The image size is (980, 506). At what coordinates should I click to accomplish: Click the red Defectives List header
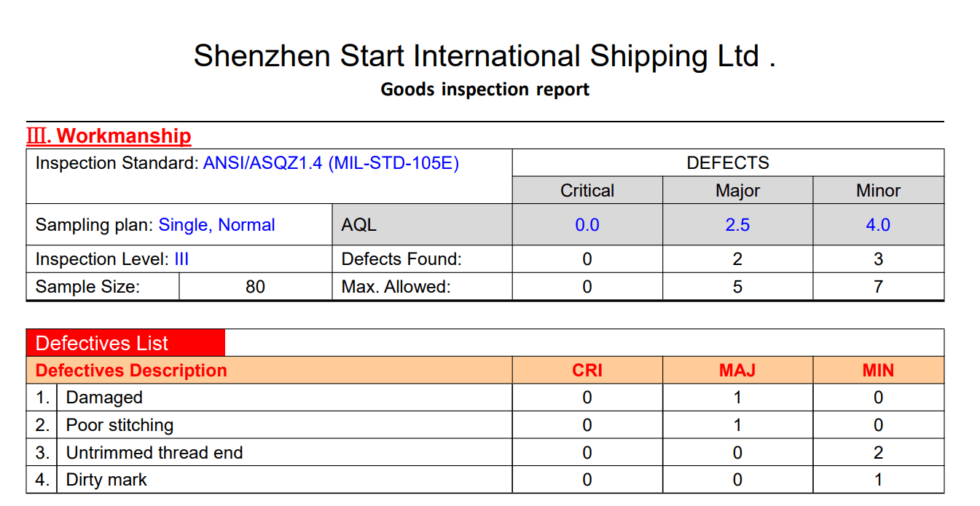pos(102,343)
